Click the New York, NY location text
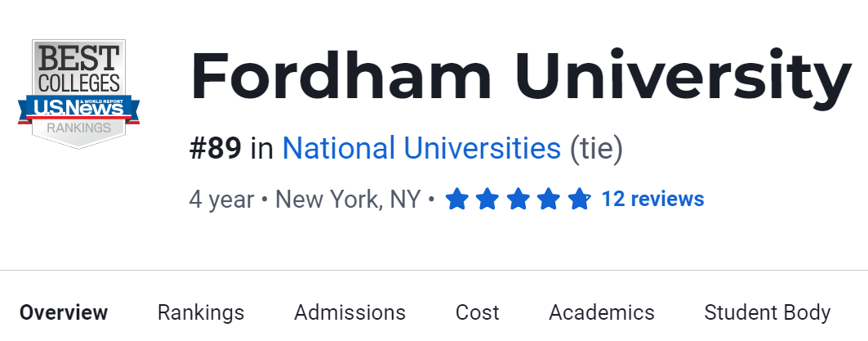The image size is (868, 341). point(348,199)
